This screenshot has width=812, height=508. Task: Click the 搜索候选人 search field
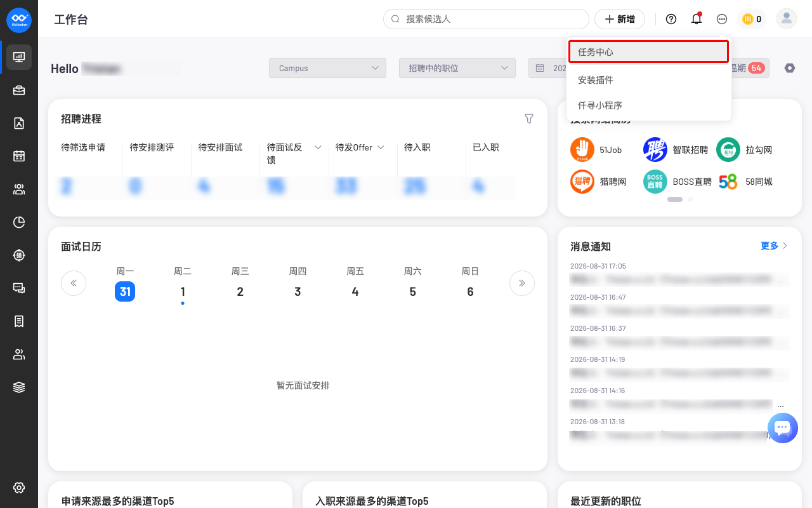click(486, 19)
